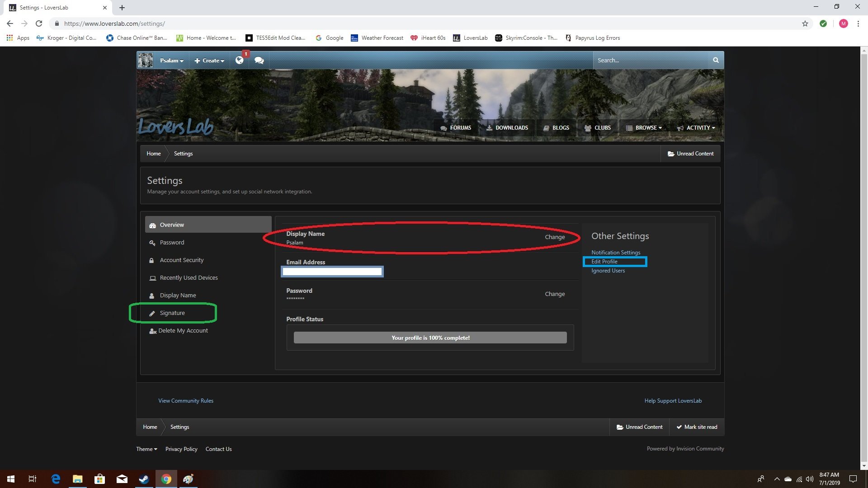Go to the Forums section
Screen dimensions: 868x488
point(456,128)
